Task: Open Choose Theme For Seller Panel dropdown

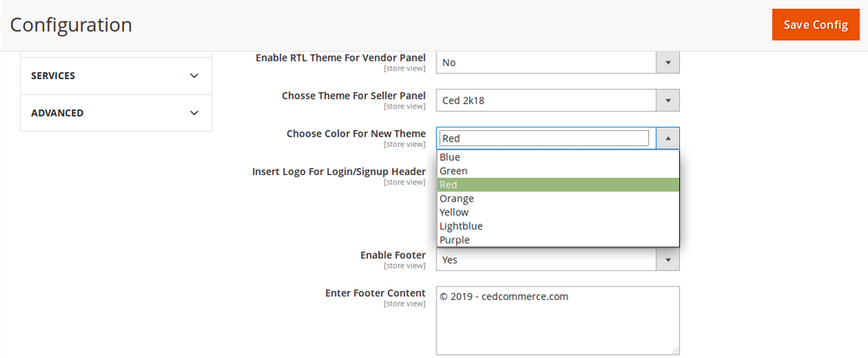Action: [x=546, y=100]
